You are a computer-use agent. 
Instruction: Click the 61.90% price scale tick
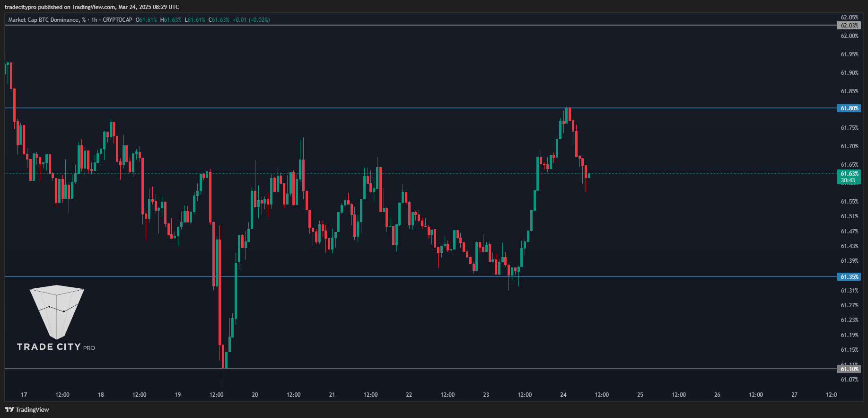(x=849, y=73)
